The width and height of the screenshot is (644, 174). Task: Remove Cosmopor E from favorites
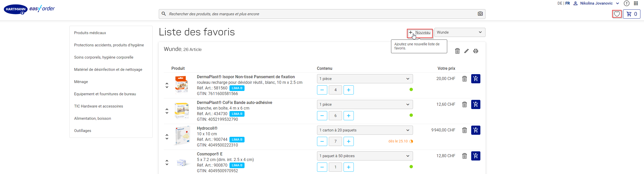pos(464,156)
